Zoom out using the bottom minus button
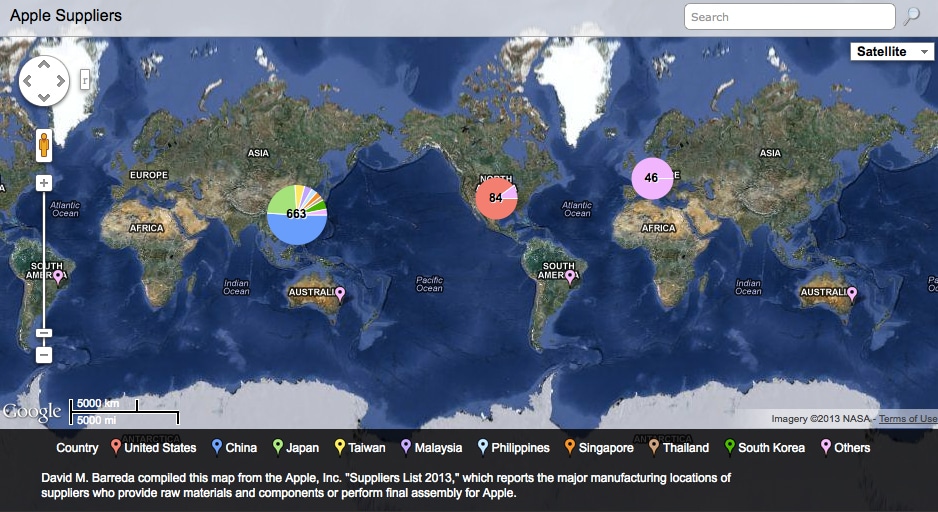The height and width of the screenshot is (512, 938). (x=44, y=354)
